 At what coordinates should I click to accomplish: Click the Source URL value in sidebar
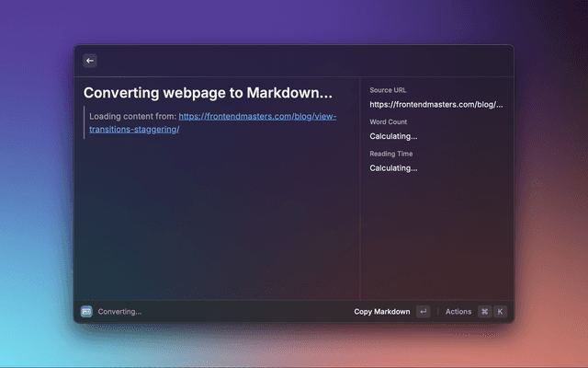click(435, 104)
